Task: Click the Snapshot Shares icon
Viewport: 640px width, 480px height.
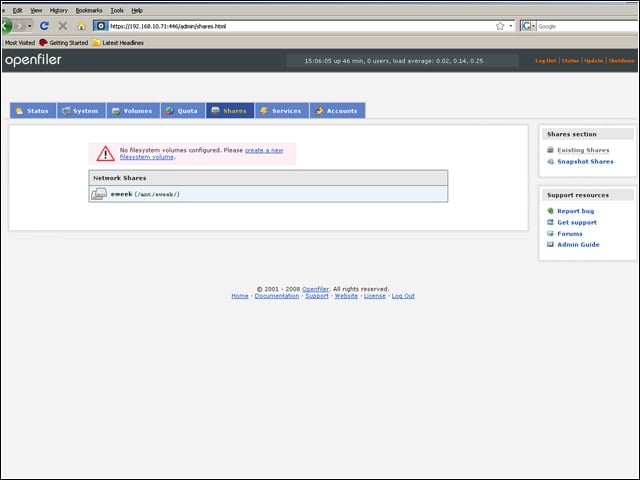Action: pyautogui.click(x=550, y=162)
